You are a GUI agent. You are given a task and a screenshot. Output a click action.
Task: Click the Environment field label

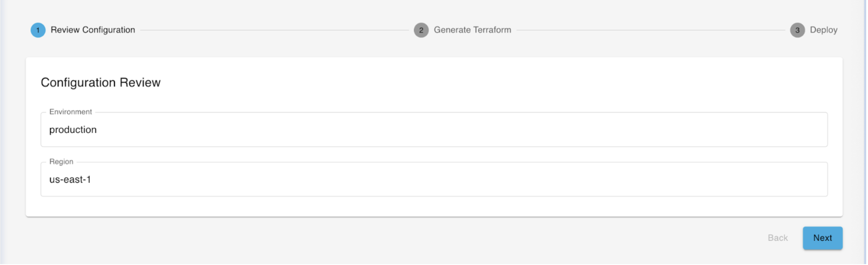pos(70,112)
